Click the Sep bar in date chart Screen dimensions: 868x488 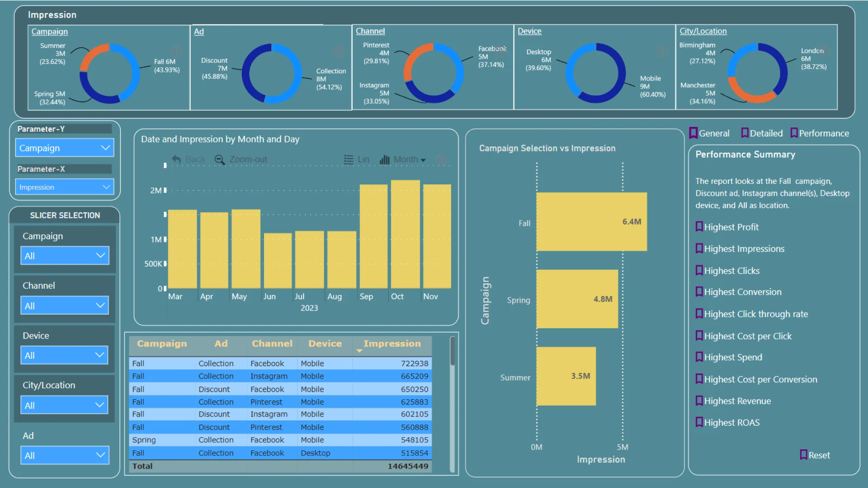373,236
